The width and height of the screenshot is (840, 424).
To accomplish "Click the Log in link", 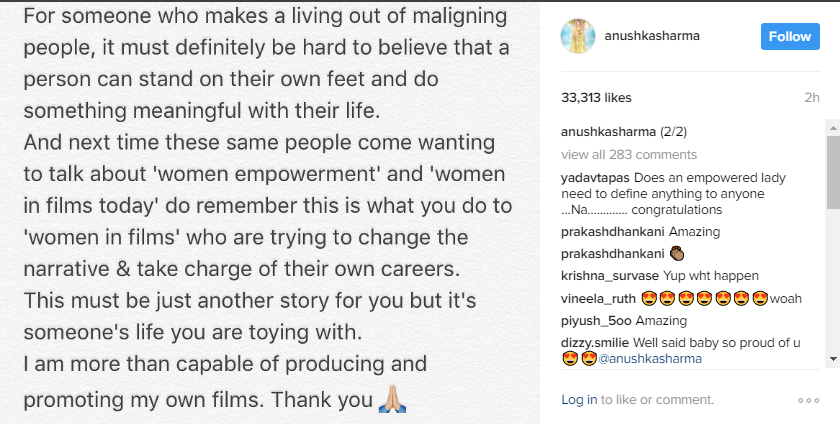I will coord(579,400).
